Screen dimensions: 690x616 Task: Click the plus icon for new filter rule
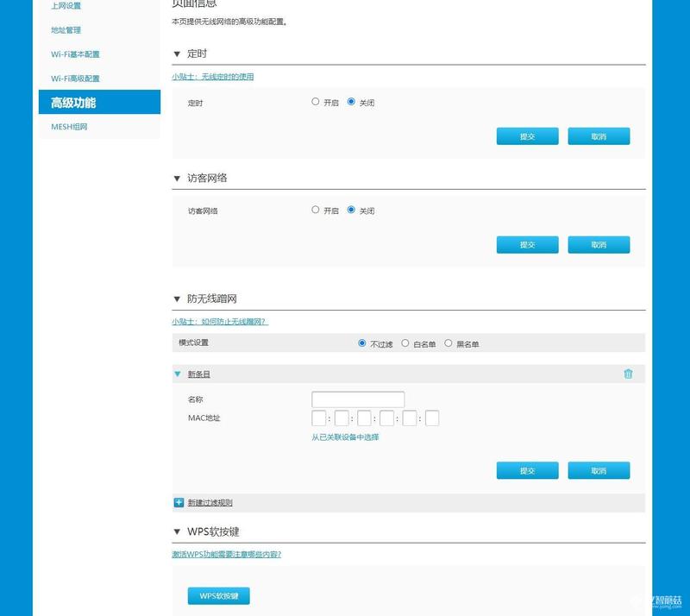point(179,502)
